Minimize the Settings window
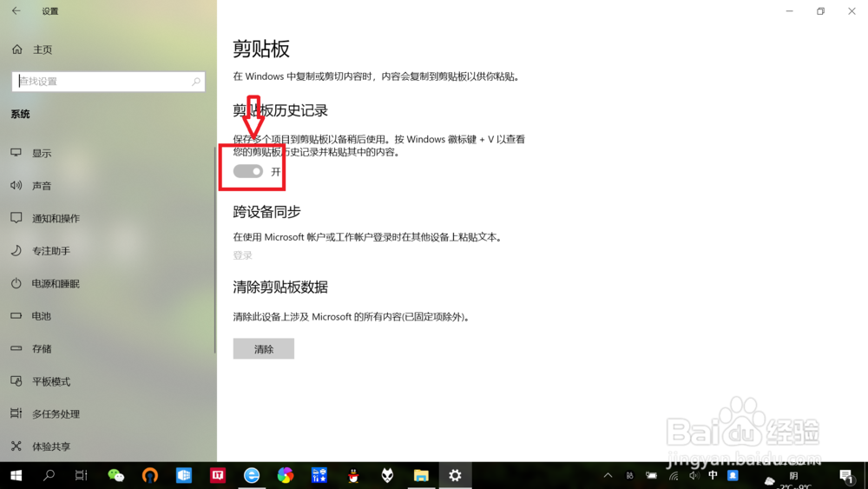This screenshot has height=489, width=868. coord(789,11)
